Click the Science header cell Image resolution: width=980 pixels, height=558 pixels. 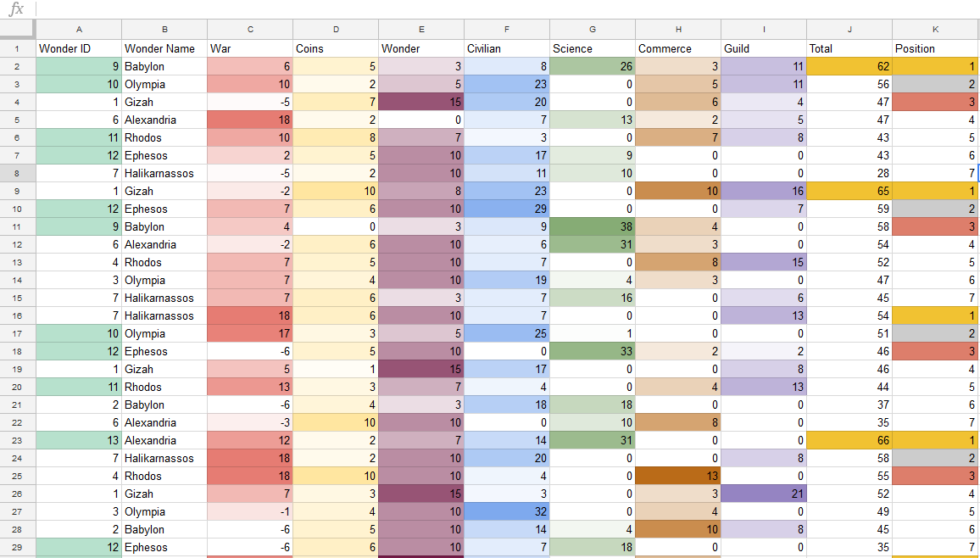[x=593, y=48]
